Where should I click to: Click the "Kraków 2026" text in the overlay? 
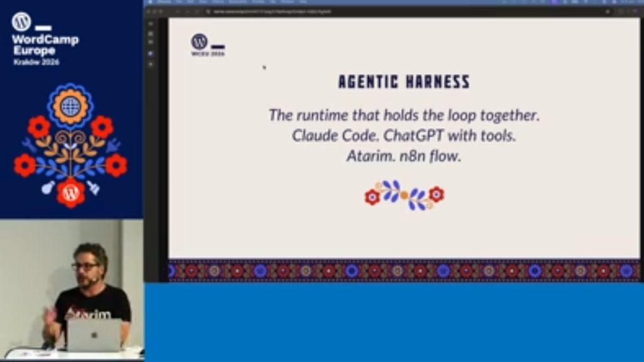click(36, 62)
